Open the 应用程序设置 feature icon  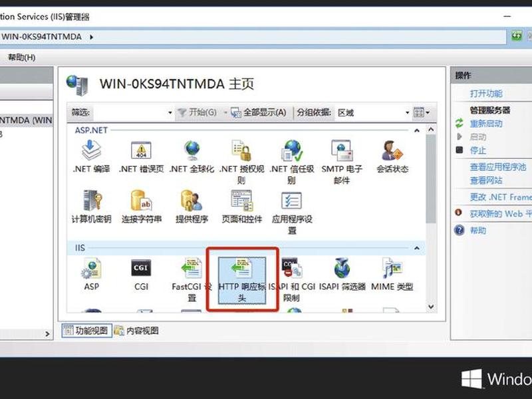(292, 212)
